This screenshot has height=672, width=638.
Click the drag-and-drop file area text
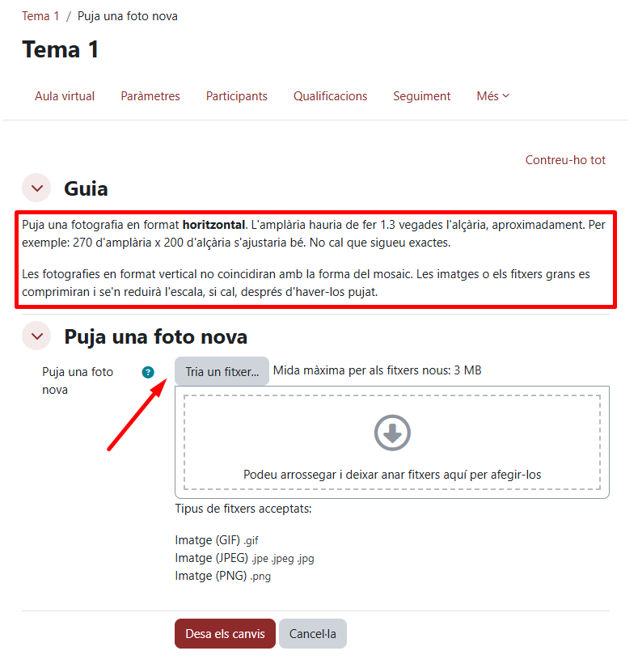pos(392,475)
